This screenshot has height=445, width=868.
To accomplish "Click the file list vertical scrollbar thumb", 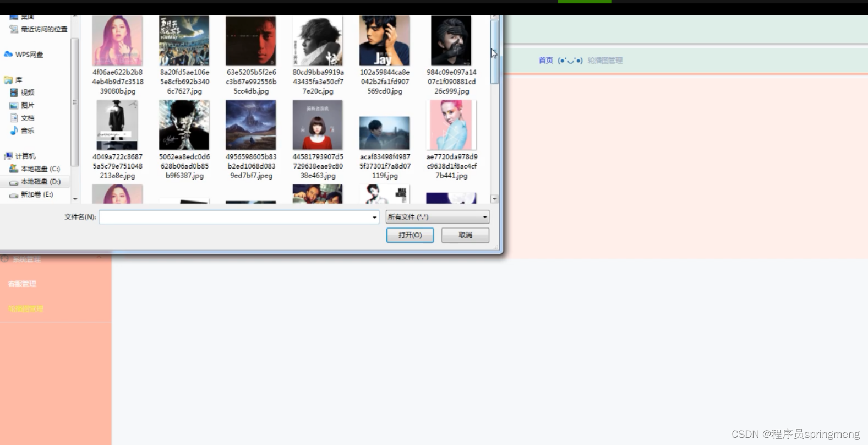I will [494, 51].
